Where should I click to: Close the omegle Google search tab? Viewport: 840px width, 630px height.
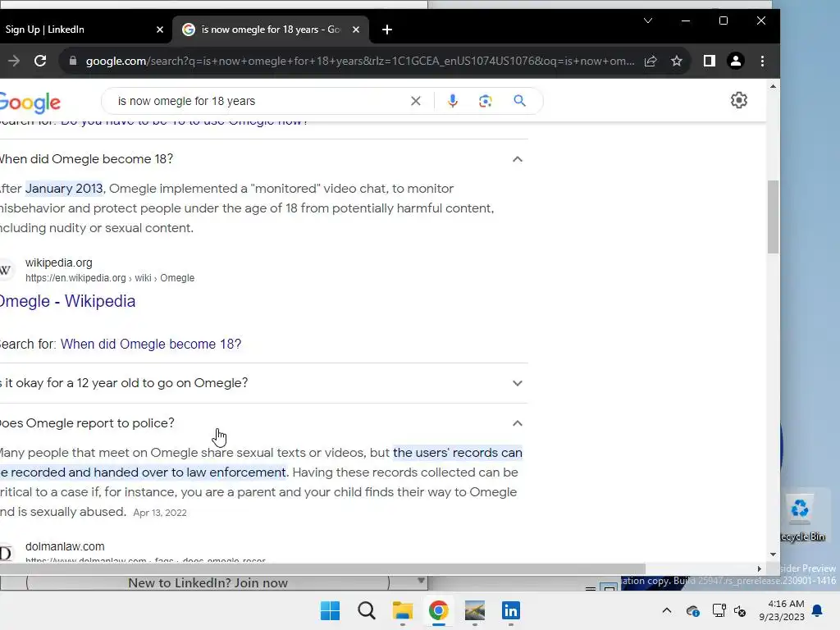[356, 30]
